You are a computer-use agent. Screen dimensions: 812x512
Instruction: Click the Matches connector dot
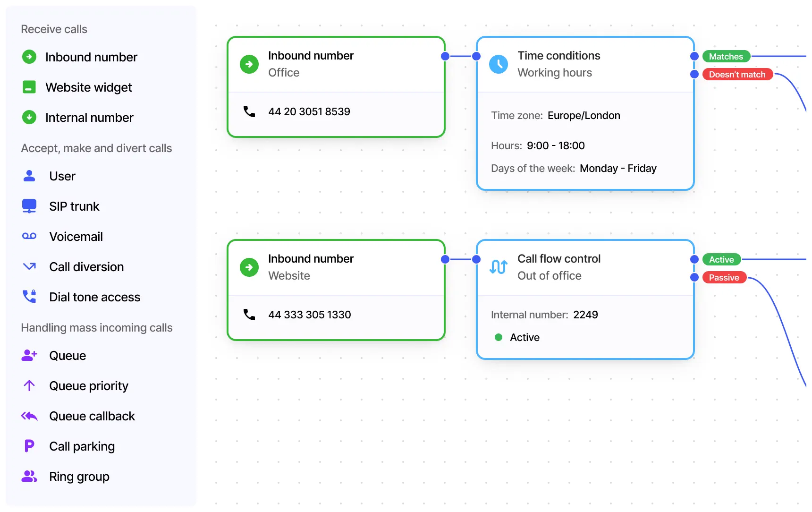pos(694,56)
